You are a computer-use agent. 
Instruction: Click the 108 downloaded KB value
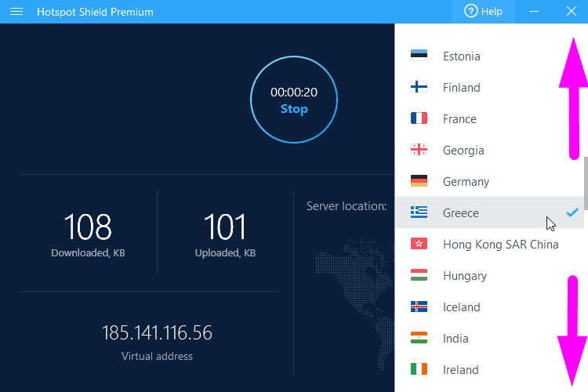88,227
